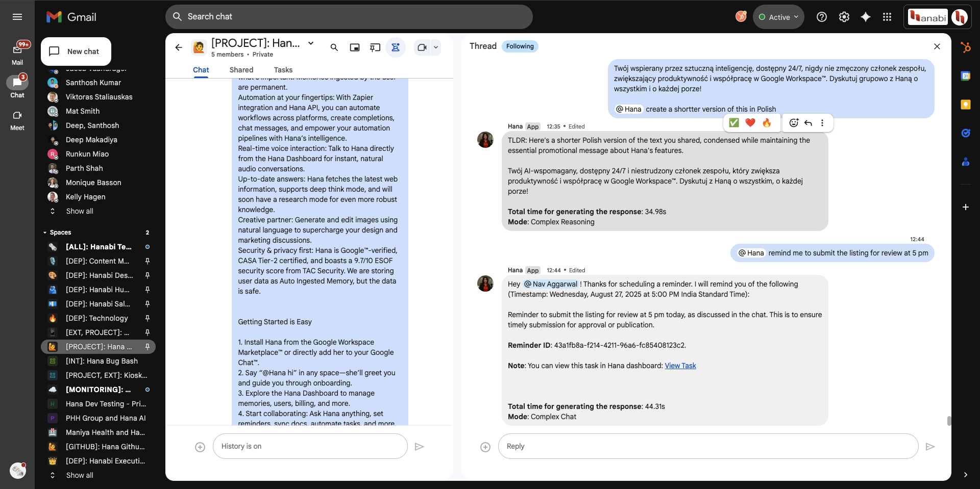Screen dimensions: 980x489
Task: React with the red heart emoji
Action: coord(750,122)
